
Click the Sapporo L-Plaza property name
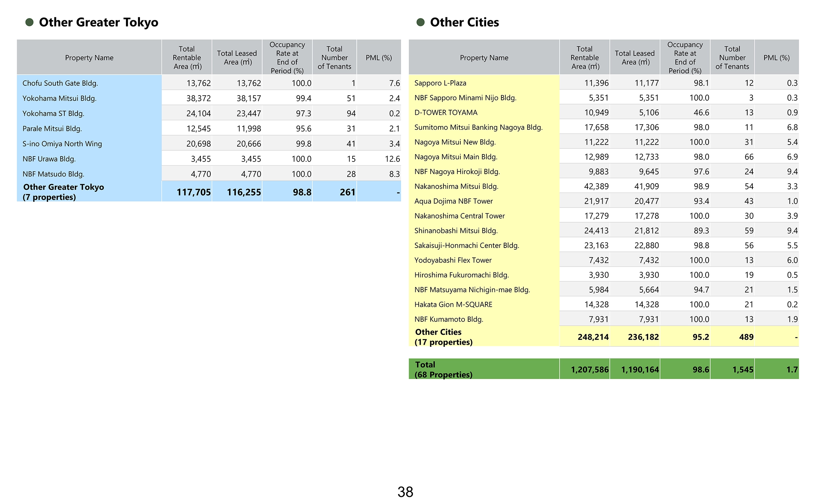pyautogui.click(x=440, y=83)
